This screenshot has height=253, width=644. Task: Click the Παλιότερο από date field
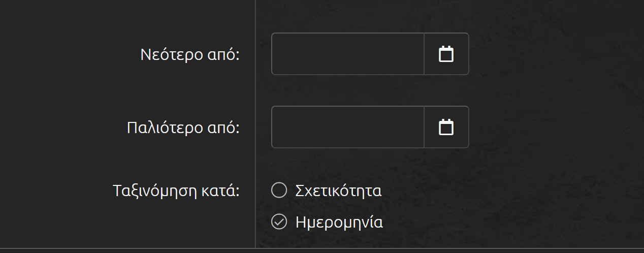[348, 127]
